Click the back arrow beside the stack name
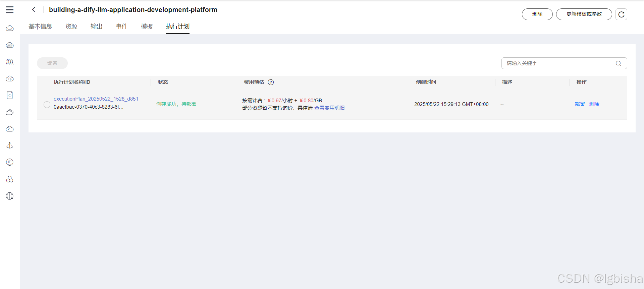The height and width of the screenshot is (289, 644). pyautogui.click(x=34, y=10)
